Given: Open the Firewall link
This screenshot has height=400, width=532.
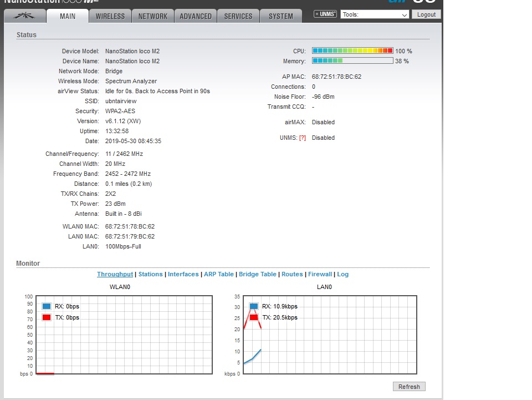Looking at the screenshot, I should [x=320, y=274].
